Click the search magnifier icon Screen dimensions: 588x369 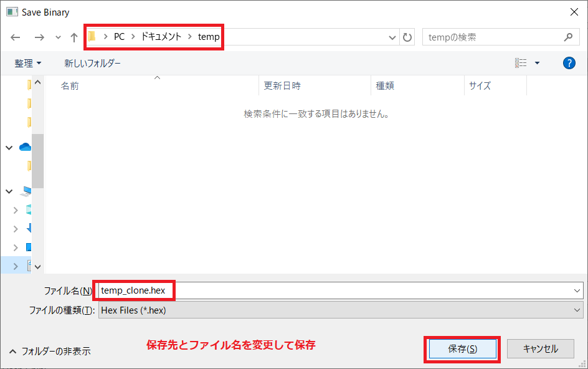[x=568, y=37]
